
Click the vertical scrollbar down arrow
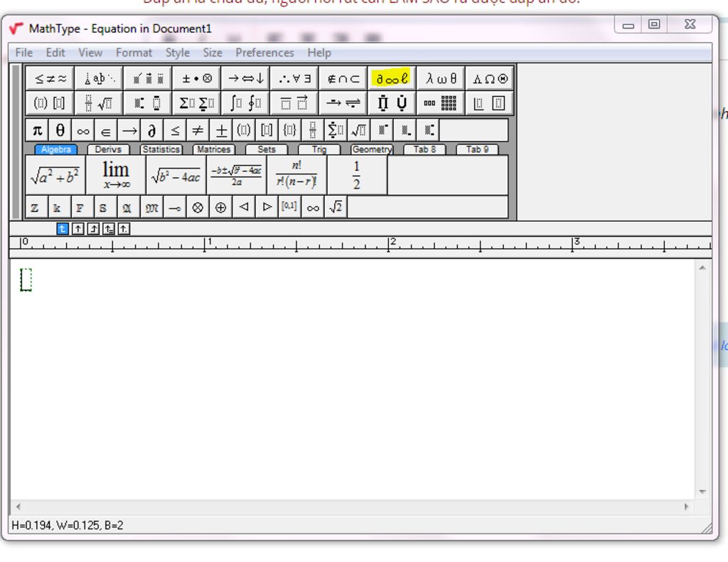tap(702, 492)
